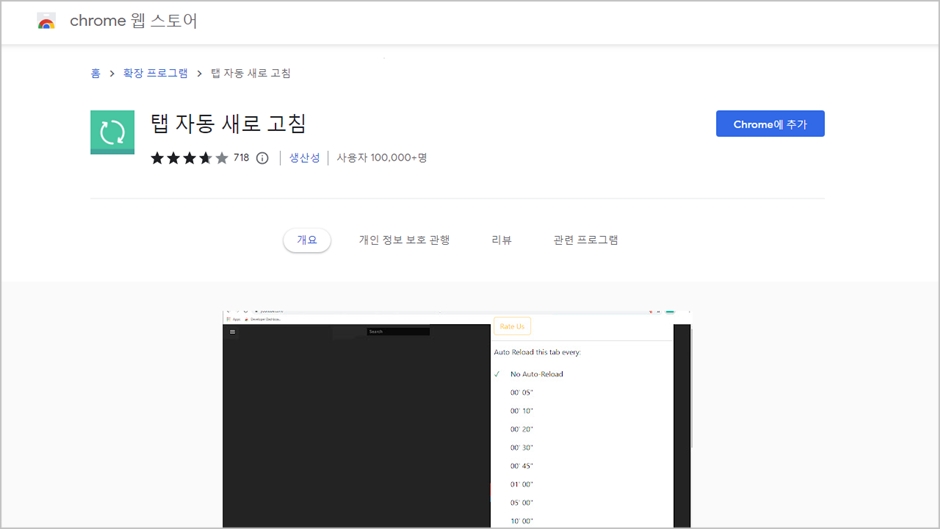Click Rate Us button in preview

pos(512,326)
